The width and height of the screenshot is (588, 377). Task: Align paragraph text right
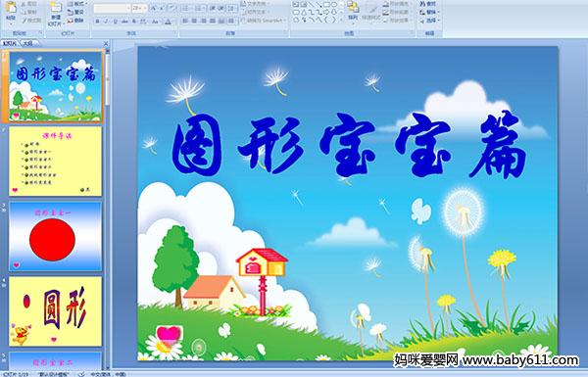coord(204,21)
